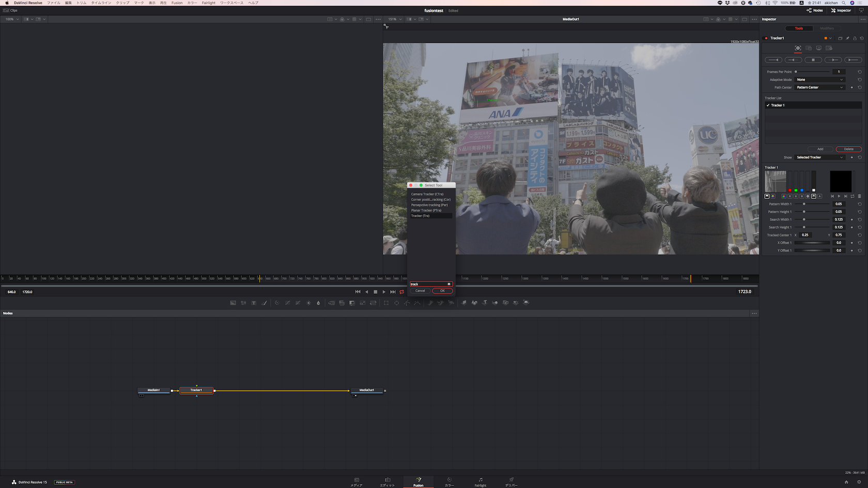
Task: Open the Path Center dropdown
Action: (x=819, y=87)
